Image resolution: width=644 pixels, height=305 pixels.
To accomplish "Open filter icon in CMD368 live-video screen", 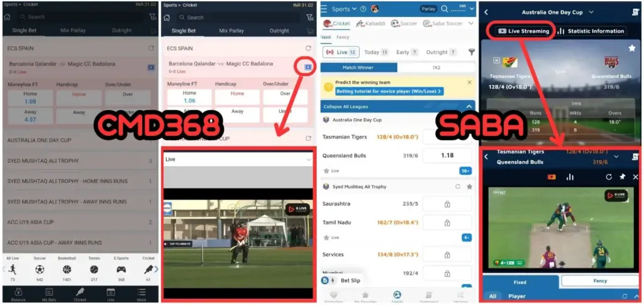I will [310, 18].
